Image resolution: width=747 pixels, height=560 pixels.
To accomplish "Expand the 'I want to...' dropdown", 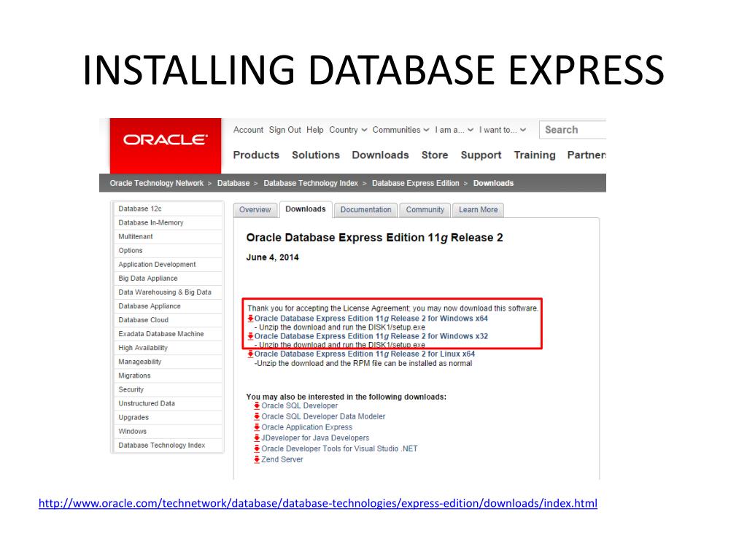I will point(503,130).
